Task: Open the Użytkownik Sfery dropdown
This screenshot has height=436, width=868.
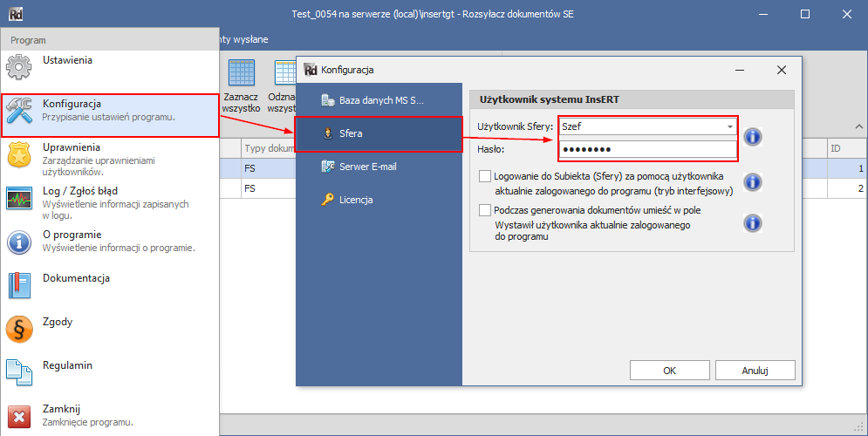Action: point(729,126)
